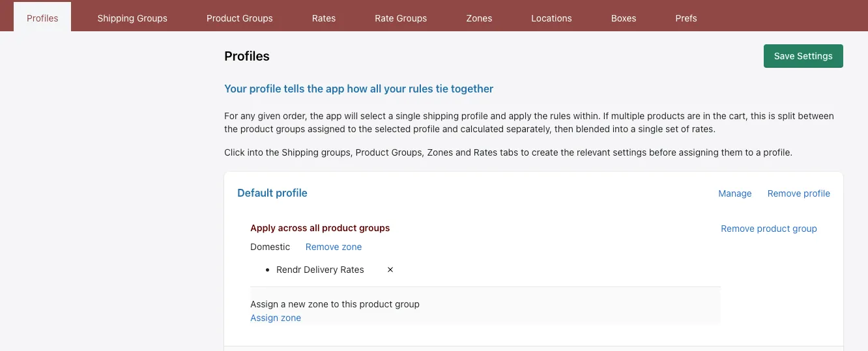Click the Remove profile link
The image size is (868, 351).
click(x=799, y=193)
